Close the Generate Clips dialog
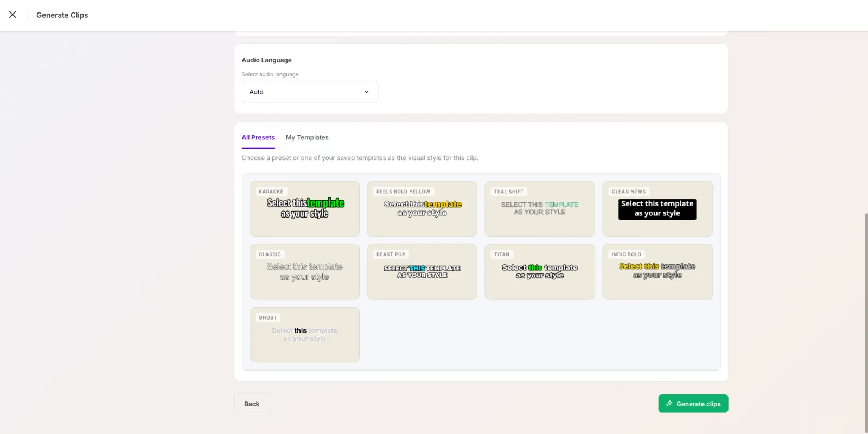This screenshot has width=868, height=434. pos(12,15)
